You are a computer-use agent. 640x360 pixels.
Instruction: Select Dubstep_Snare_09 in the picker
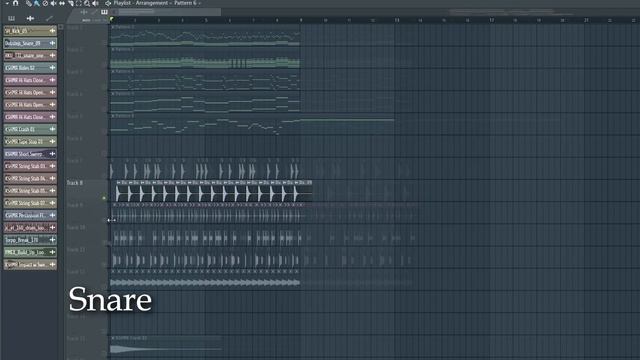[x=30, y=43]
